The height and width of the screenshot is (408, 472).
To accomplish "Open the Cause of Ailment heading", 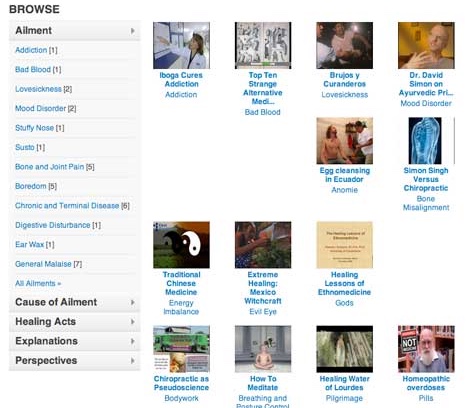I will coord(56,302).
